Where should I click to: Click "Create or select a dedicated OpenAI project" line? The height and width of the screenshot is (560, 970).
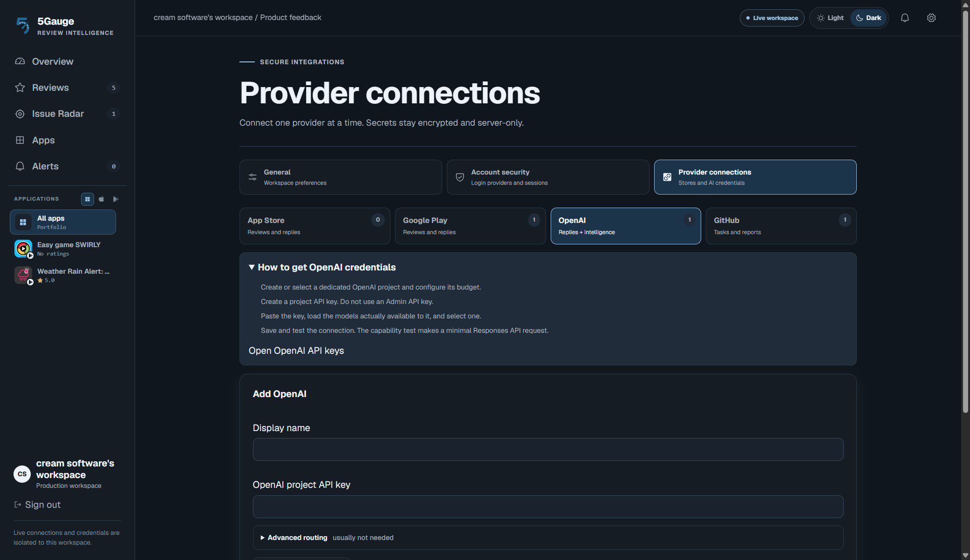click(371, 287)
